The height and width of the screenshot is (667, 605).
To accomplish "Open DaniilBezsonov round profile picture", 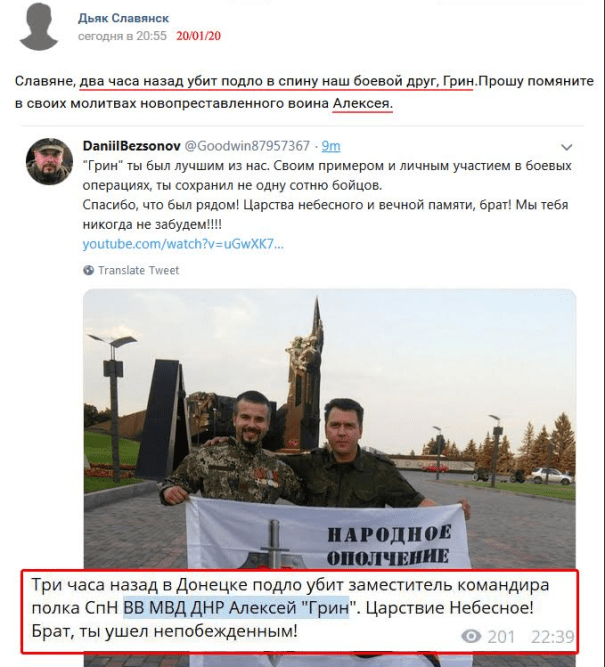I will pyautogui.click(x=49, y=162).
